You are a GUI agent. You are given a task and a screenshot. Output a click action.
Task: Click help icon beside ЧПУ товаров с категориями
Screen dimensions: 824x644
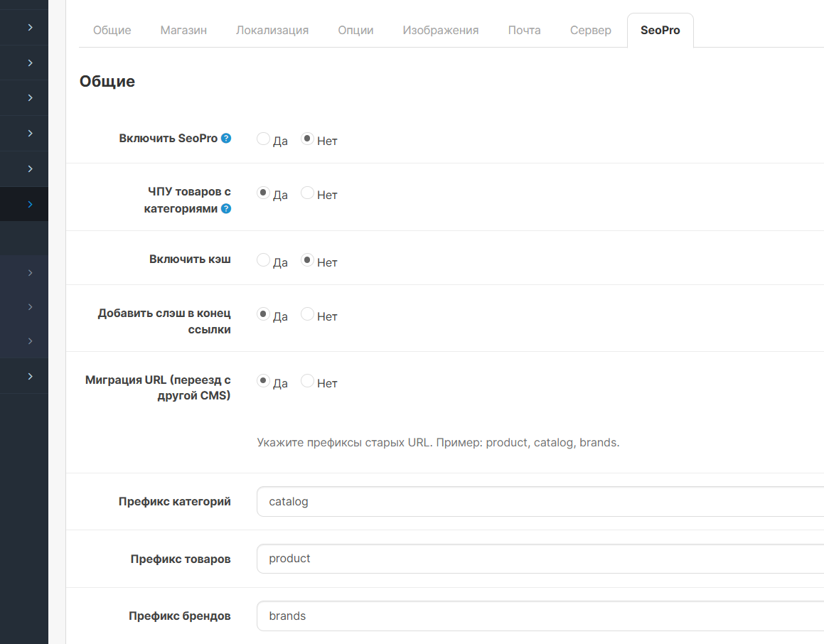(x=226, y=209)
